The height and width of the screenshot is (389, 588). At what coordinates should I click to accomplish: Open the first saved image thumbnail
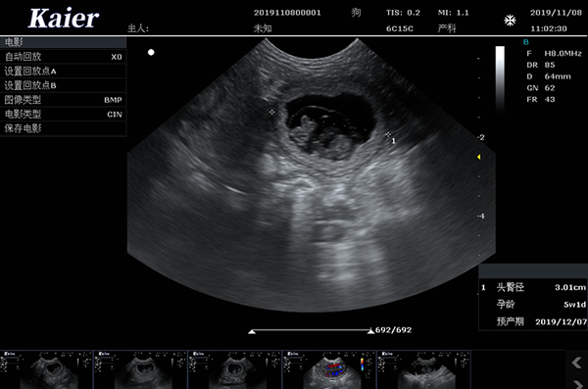[x=46, y=369]
